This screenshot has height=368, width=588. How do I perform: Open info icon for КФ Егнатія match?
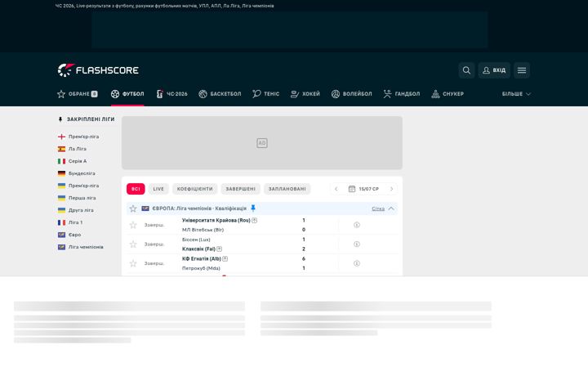[x=357, y=263]
